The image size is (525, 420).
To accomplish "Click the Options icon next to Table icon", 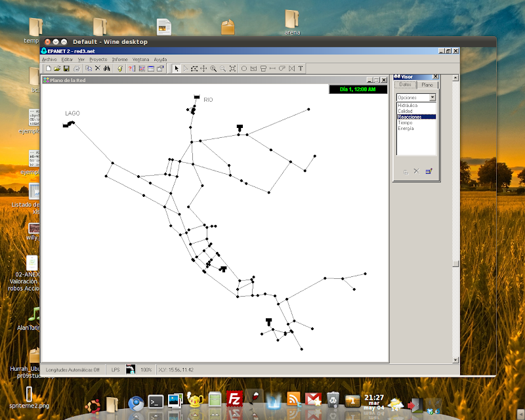I will (x=160, y=69).
